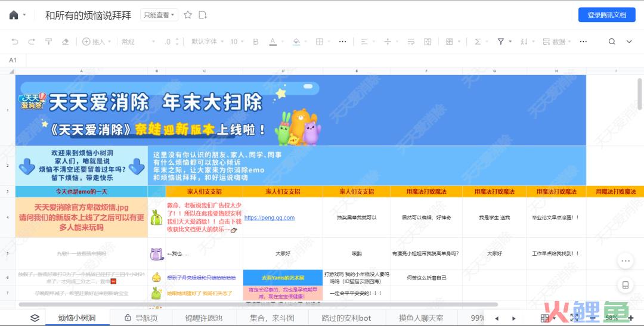Select cell 去看Yanis的艺术展
This screenshot has width=644, height=326.
click(283, 278)
